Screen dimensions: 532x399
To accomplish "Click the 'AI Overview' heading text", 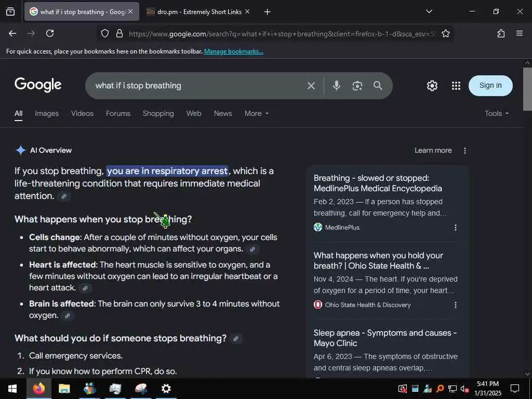I will (x=51, y=150).
